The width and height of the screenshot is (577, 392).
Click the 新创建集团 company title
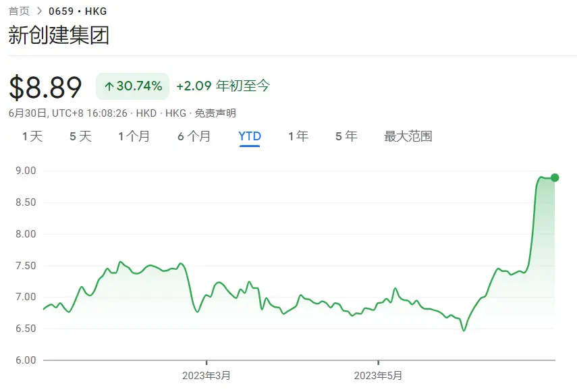(59, 35)
